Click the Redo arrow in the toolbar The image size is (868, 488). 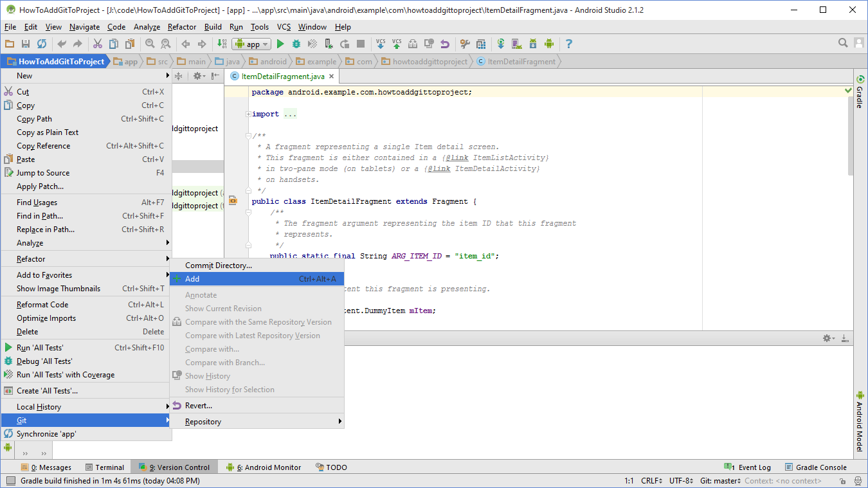click(78, 44)
